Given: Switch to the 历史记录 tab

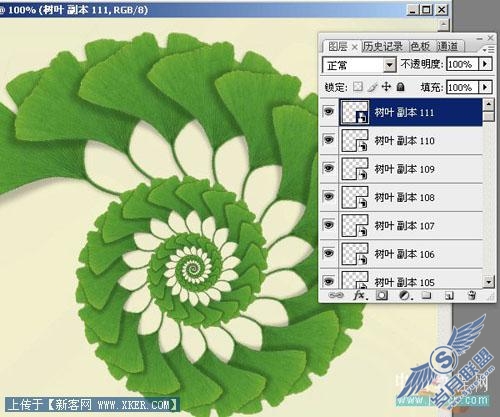Looking at the screenshot, I should click(383, 46).
